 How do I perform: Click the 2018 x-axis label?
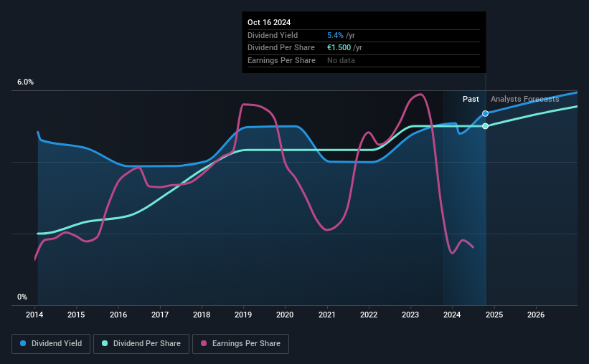point(202,315)
